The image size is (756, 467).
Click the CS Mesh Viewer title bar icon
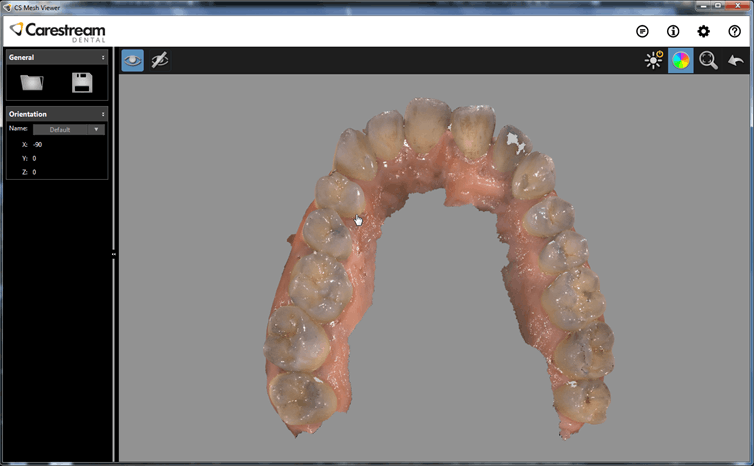click(7, 7)
